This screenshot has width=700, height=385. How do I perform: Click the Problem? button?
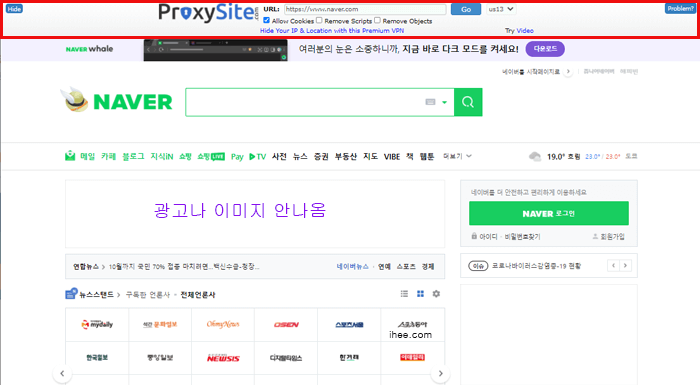pyautogui.click(x=680, y=8)
